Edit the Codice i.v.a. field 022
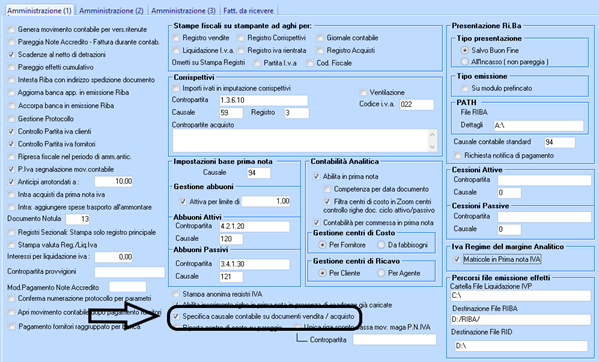The width and height of the screenshot is (599, 362). 417,104
